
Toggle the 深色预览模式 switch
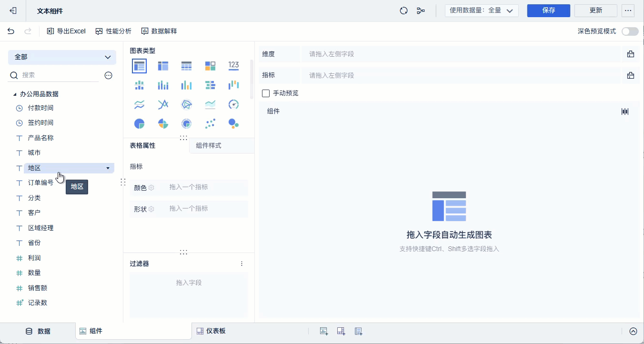point(630,31)
